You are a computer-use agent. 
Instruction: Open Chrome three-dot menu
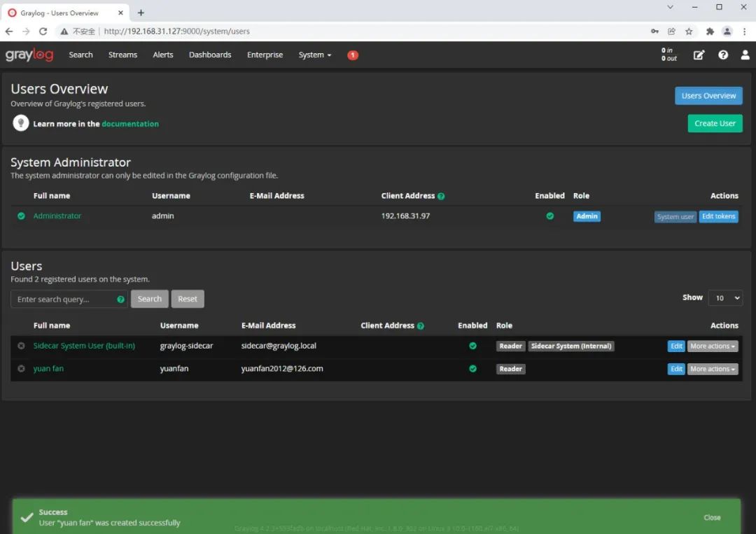(744, 31)
